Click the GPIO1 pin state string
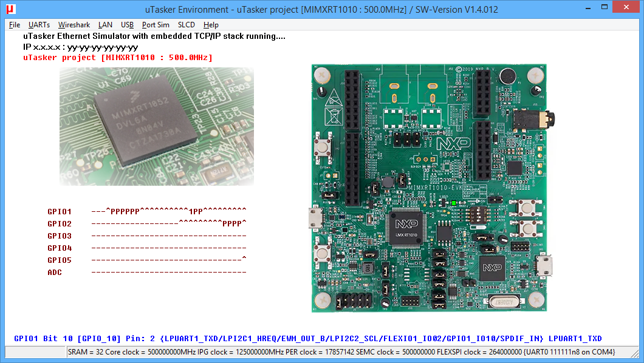 tap(169, 211)
